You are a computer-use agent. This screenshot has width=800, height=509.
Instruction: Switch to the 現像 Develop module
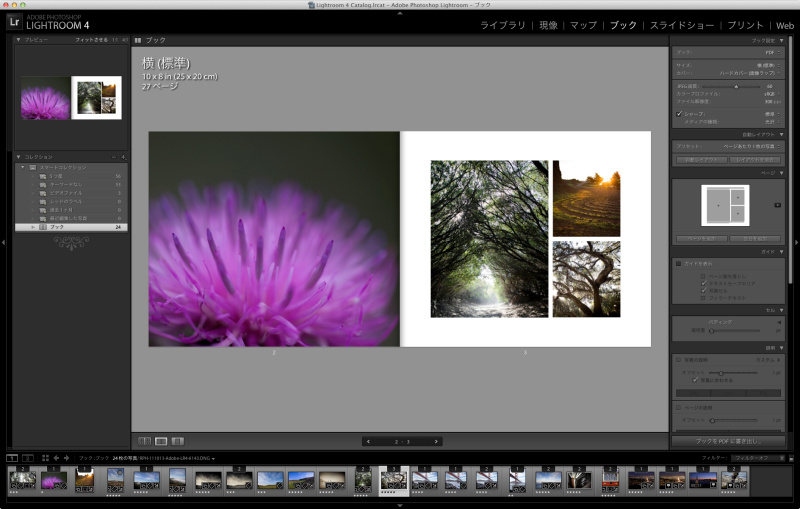548,25
